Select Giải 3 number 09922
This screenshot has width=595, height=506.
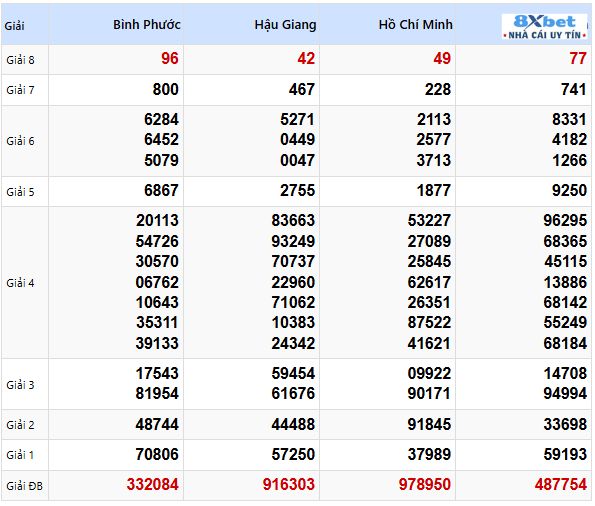point(429,374)
